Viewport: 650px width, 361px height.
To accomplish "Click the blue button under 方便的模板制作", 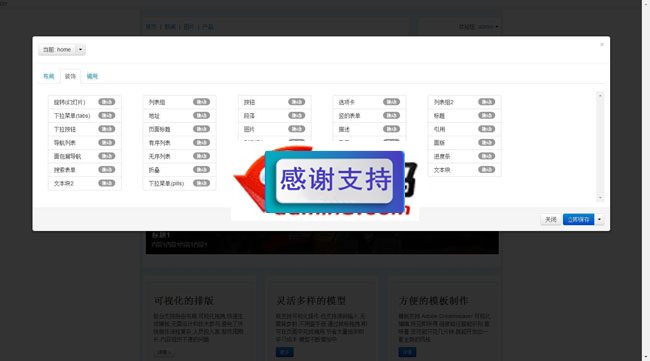I will [x=407, y=352].
